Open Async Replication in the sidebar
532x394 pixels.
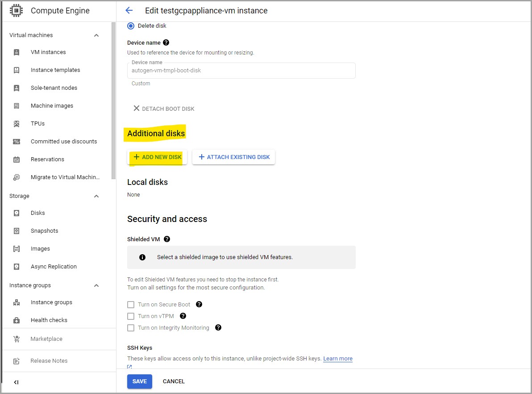(54, 266)
